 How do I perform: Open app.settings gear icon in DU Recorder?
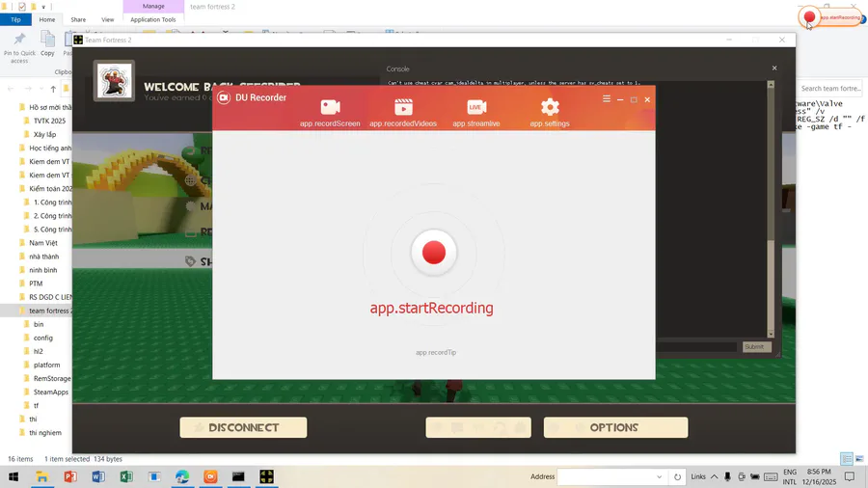(x=550, y=107)
